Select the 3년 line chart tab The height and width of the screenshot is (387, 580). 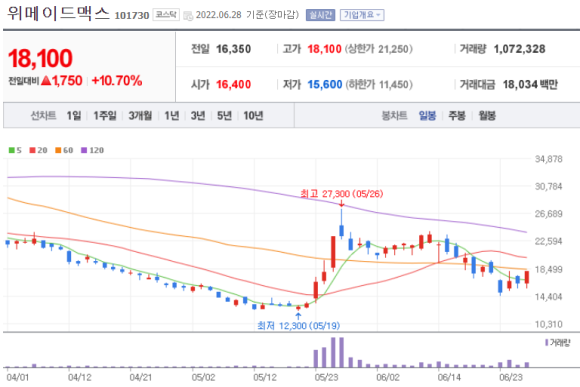198,116
